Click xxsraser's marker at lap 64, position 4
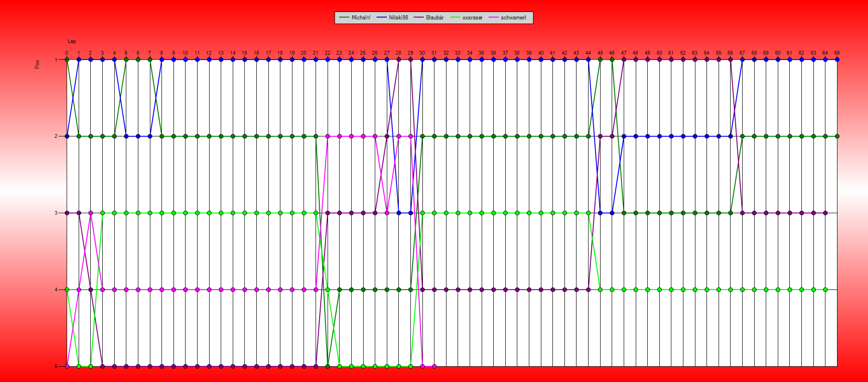Screen dimensions: 868x382 (x=825, y=290)
